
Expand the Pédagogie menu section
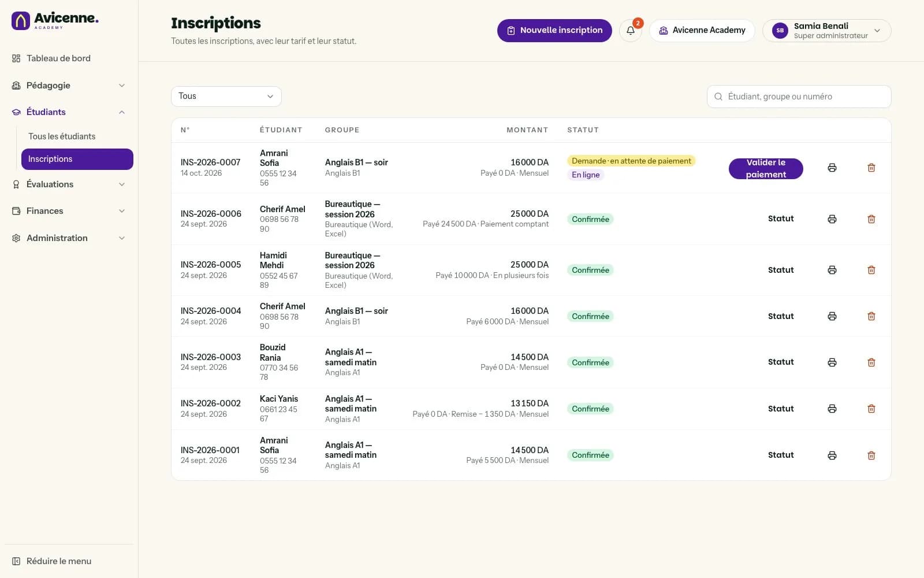69,86
